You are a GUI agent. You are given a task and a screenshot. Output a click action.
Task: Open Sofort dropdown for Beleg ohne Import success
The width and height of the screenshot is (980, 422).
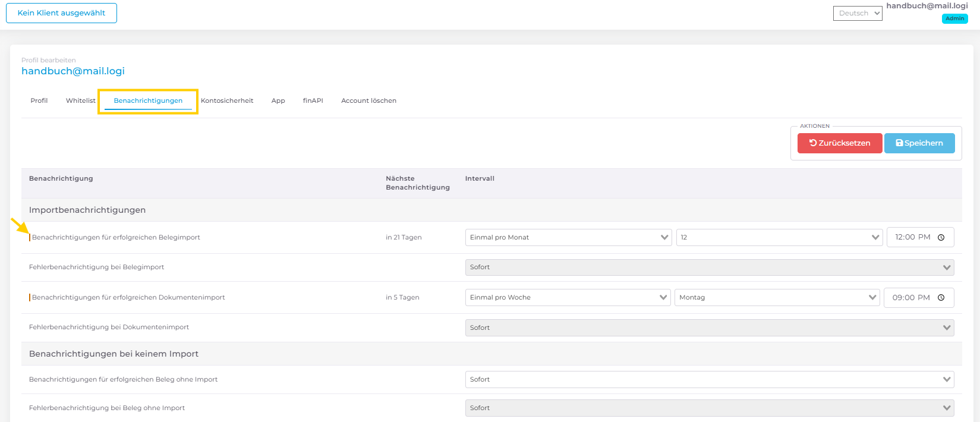tap(709, 379)
